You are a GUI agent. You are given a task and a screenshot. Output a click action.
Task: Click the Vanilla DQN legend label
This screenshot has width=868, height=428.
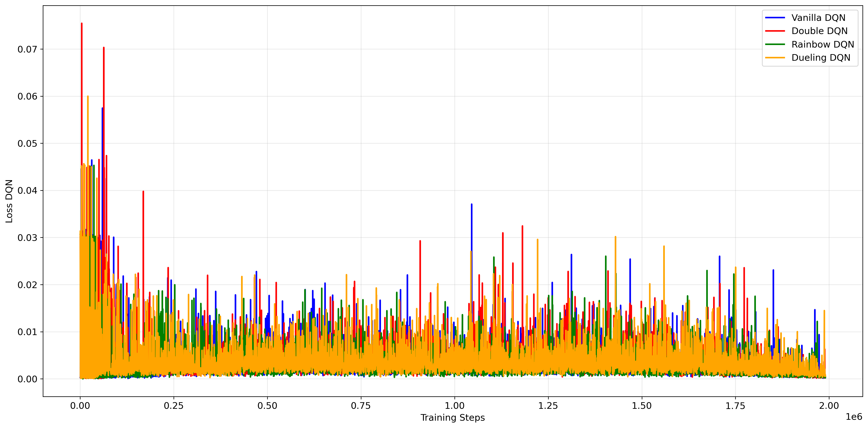[x=818, y=18]
